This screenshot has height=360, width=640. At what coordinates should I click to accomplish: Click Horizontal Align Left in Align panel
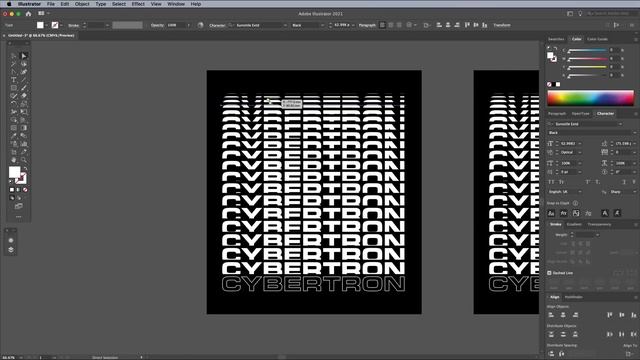tap(551, 315)
